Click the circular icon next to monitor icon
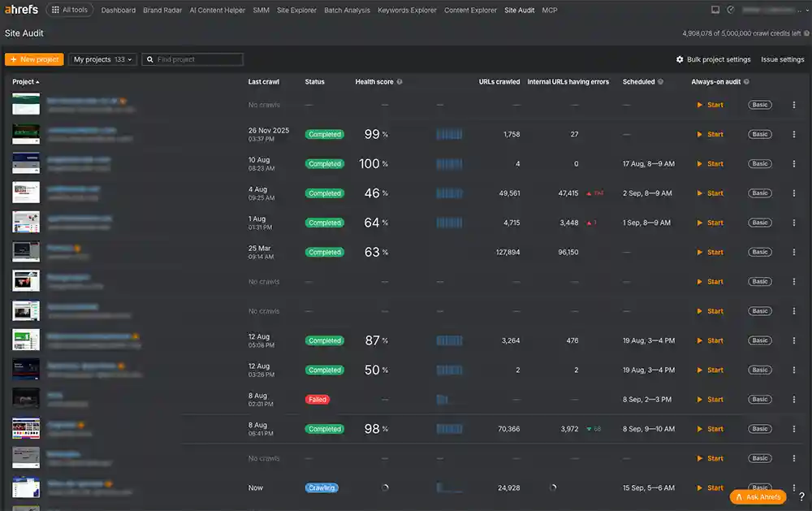 tap(730, 10)
